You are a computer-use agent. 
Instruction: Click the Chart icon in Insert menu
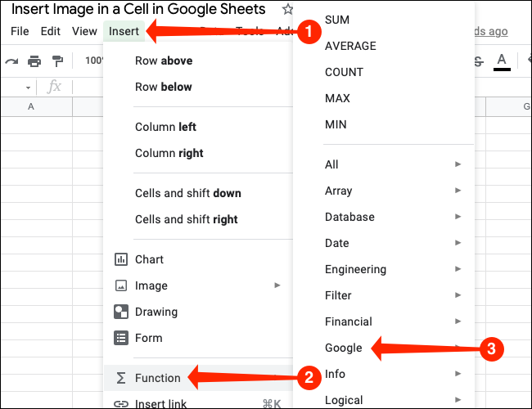(121, 259)
